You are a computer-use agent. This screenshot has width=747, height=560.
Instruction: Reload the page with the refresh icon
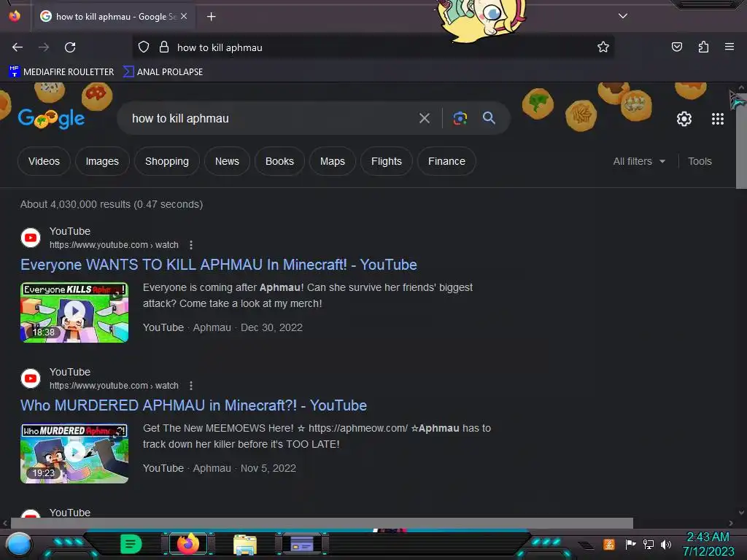tap(70, 47)
